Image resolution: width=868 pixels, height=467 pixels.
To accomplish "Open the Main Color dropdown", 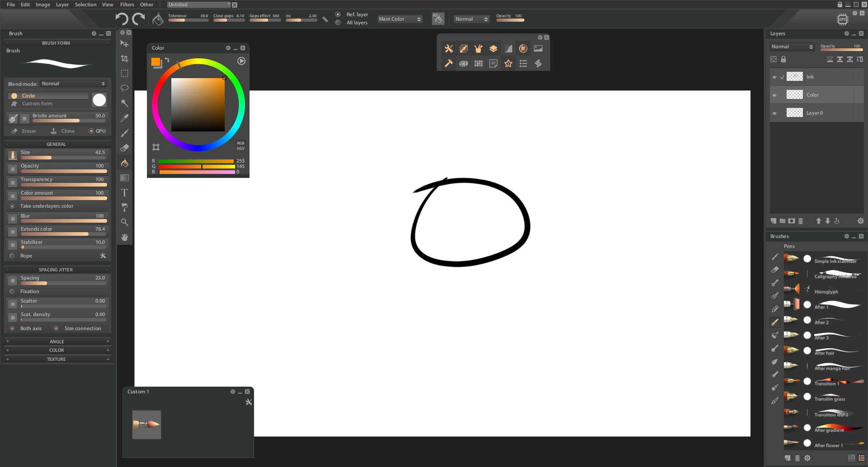I will coord(400,19).
